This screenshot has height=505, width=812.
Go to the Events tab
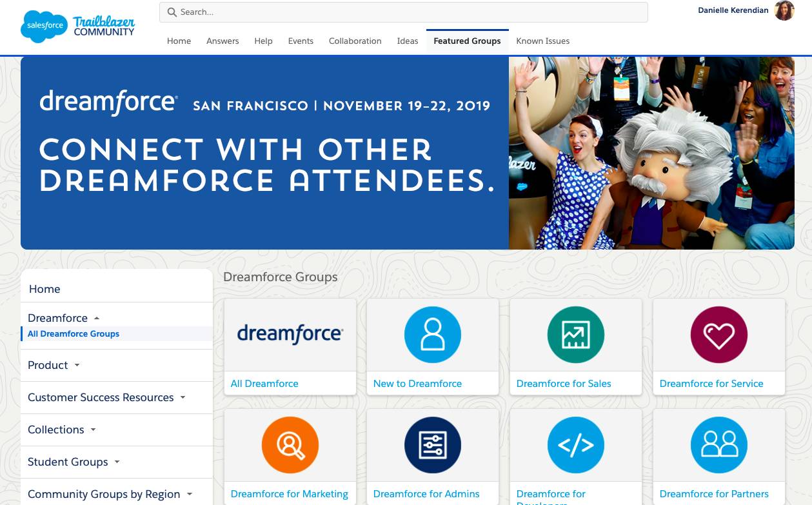301,41
